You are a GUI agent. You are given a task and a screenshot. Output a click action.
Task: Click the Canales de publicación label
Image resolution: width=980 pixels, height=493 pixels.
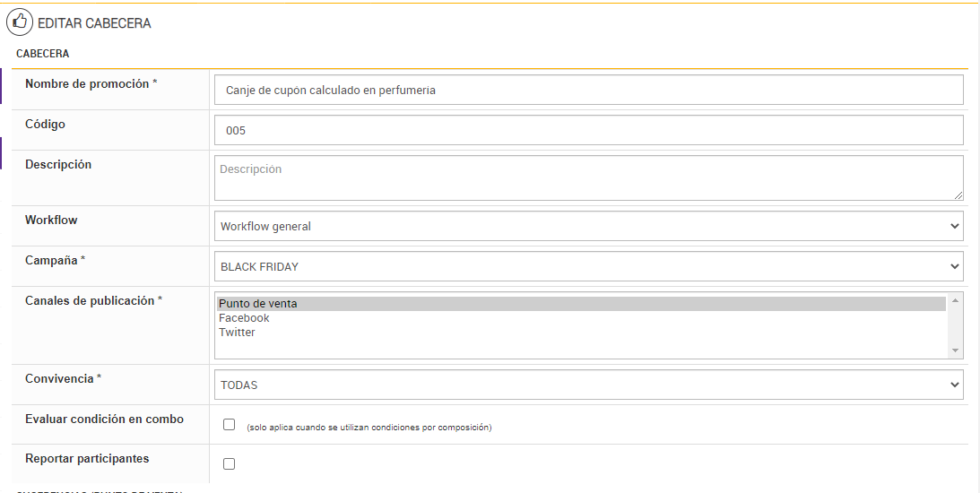(x=93, y=301)
